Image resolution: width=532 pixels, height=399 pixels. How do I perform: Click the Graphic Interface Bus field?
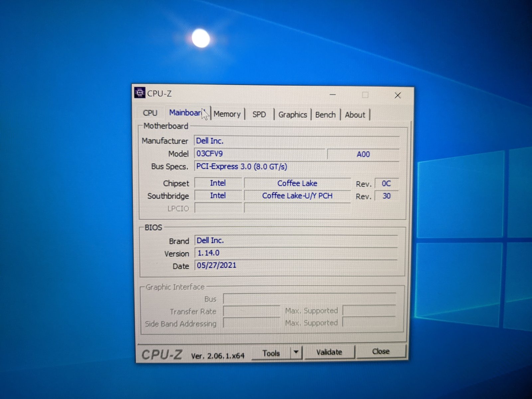[x=309, y=299]
